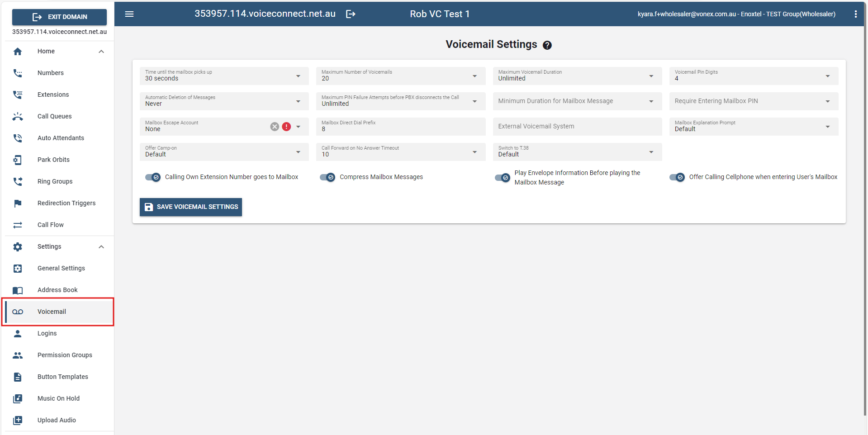This screenshot has height=435, width=868.
Task: Go to Permission Groups in sidebar
Action: (65, 355)
